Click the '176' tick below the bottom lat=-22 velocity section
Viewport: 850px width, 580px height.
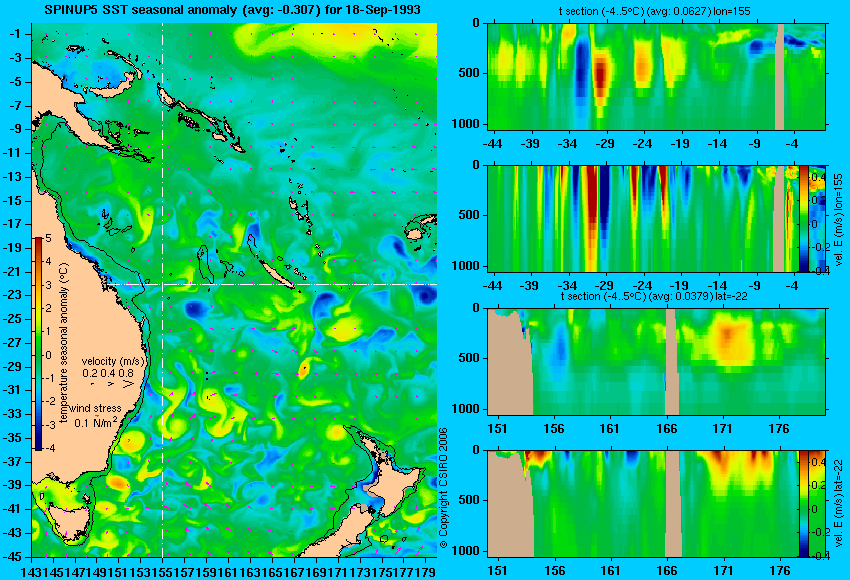click(780, 571)
